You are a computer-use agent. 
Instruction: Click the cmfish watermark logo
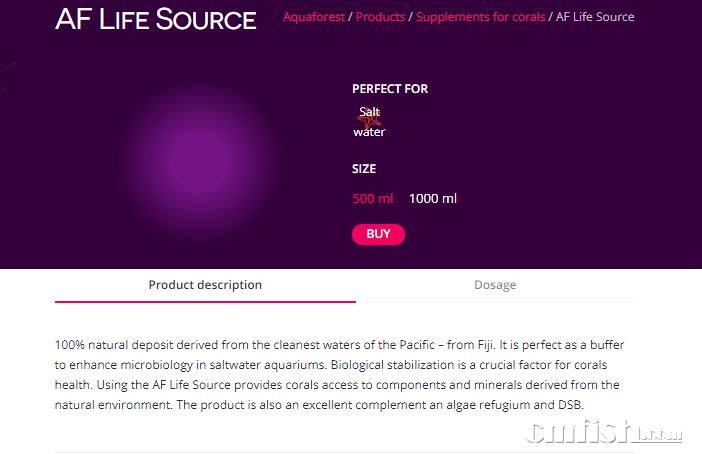pos(607,432)
